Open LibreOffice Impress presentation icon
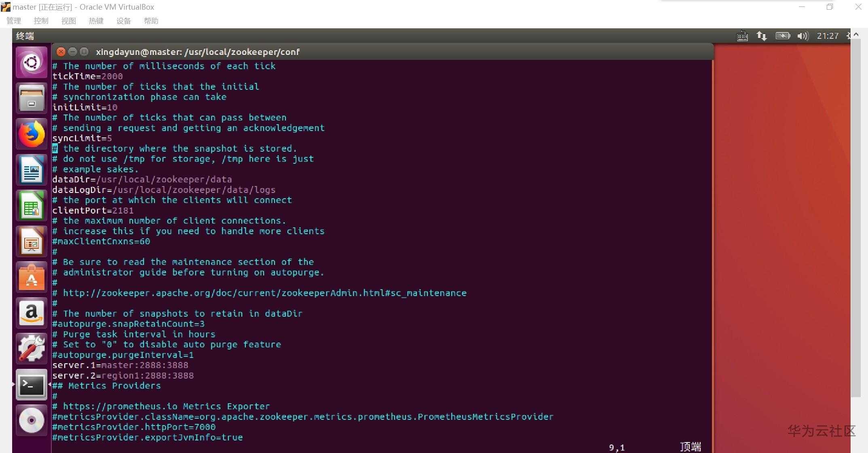 (x=32, y=241)
